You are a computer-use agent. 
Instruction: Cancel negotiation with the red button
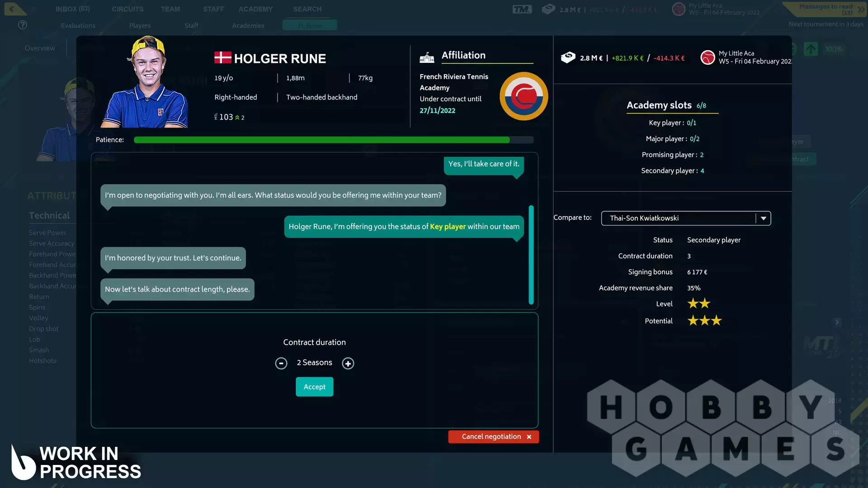[493, 436]
